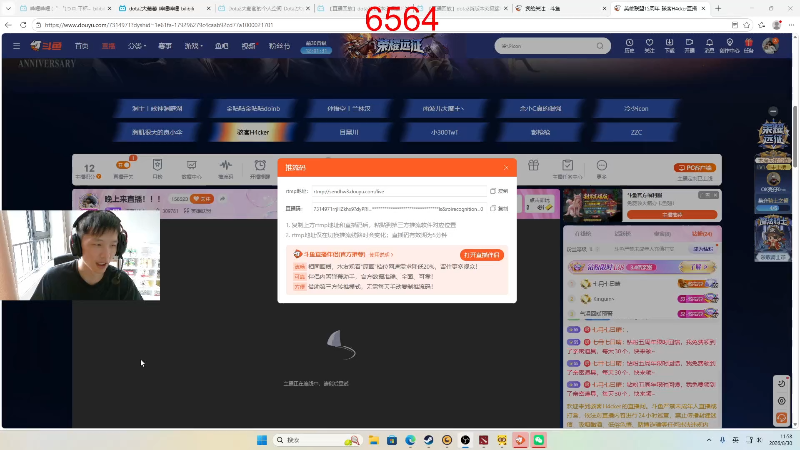Open the creator center icon in header
Viewport: 800px width, 450px height.
[730, 45]
